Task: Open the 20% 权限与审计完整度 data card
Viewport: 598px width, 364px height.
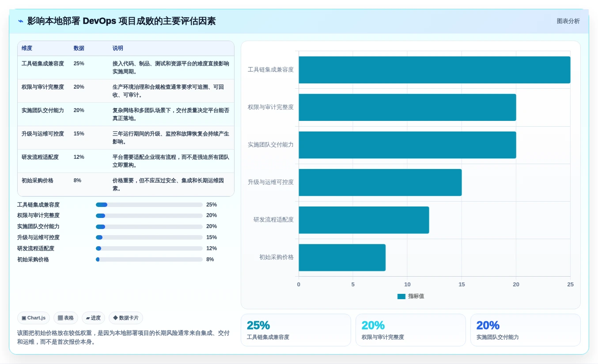Action: [x=411, y=330]
